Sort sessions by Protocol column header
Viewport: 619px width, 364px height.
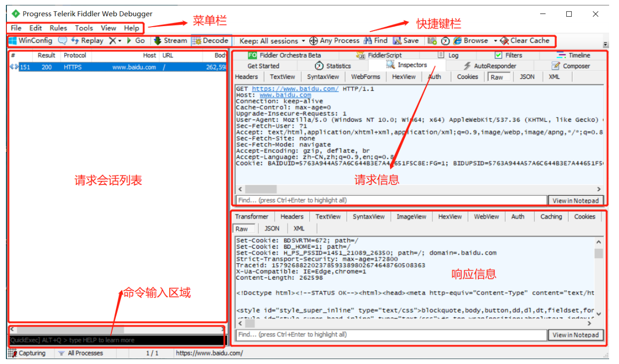coord(75,55)
